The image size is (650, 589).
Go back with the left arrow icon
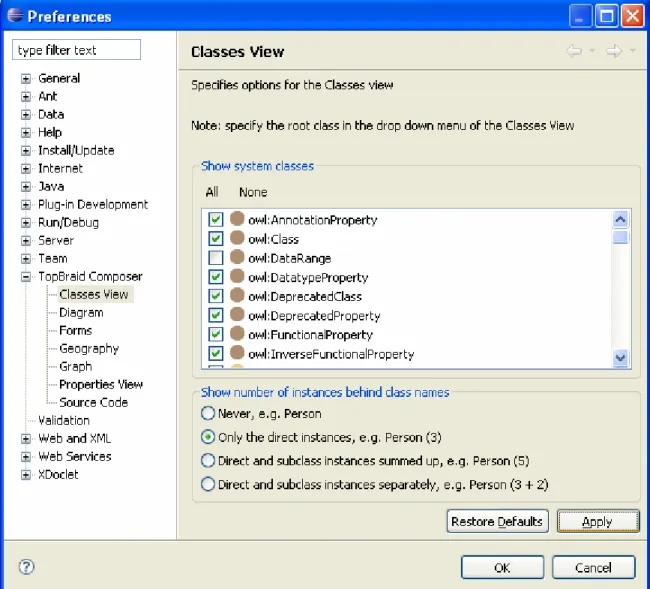coord(574,51)
